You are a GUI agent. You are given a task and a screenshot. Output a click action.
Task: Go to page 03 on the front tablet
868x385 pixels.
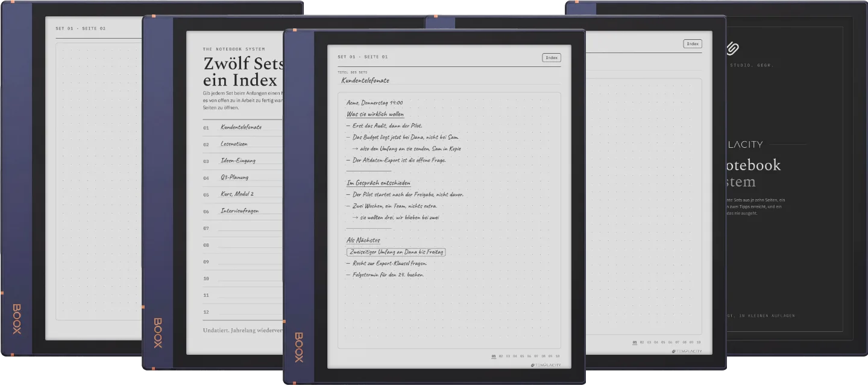(508, 357)
